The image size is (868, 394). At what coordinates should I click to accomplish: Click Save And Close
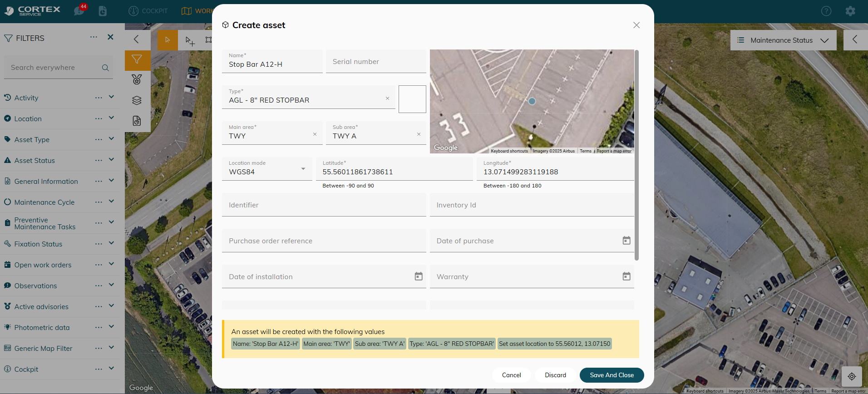(612, 375)
